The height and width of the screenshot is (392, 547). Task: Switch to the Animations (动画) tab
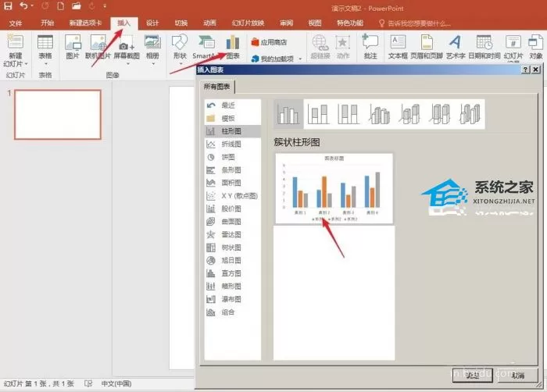[x=209, y=23]
